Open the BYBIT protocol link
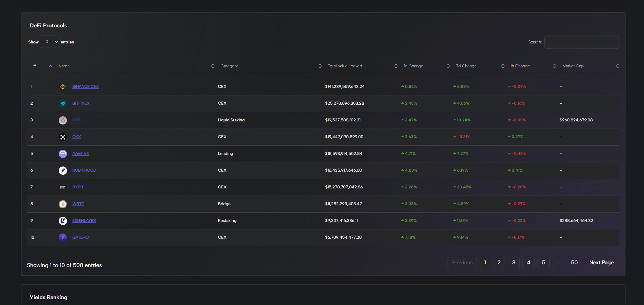The width and height of the screenshot is (644, 305). pos(78,187)
